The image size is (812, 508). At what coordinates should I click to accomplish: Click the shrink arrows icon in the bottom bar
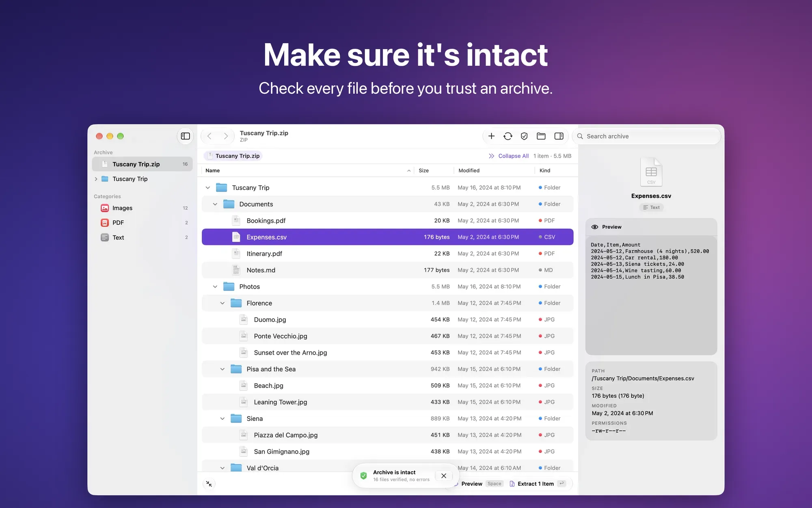tap(209, 484)
